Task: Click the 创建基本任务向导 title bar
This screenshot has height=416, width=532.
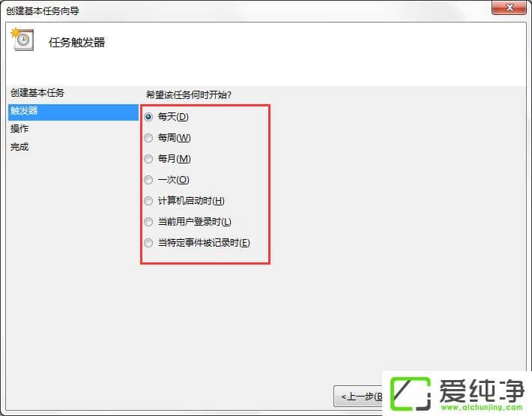Action: 248,10
